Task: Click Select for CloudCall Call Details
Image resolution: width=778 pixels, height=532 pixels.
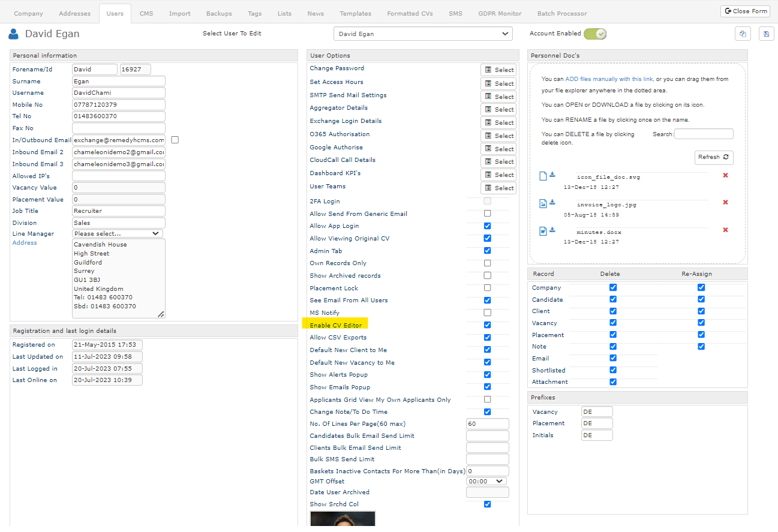Action: [498, 161]
